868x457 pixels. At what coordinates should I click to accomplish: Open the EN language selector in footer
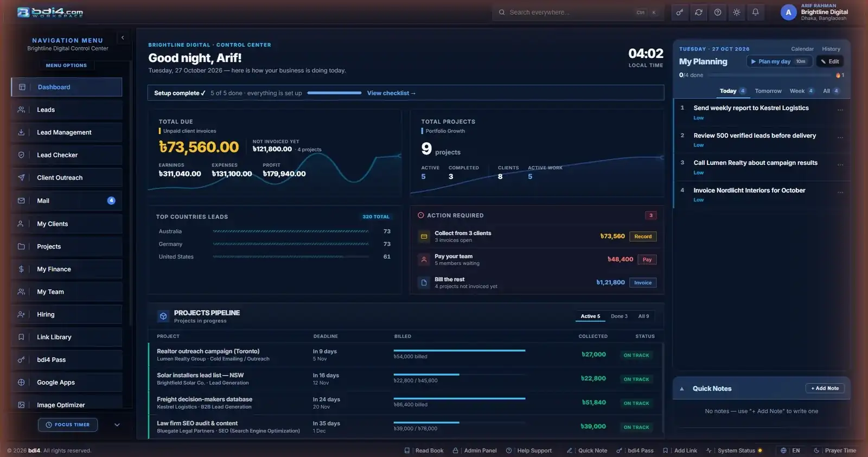[790, 450]
